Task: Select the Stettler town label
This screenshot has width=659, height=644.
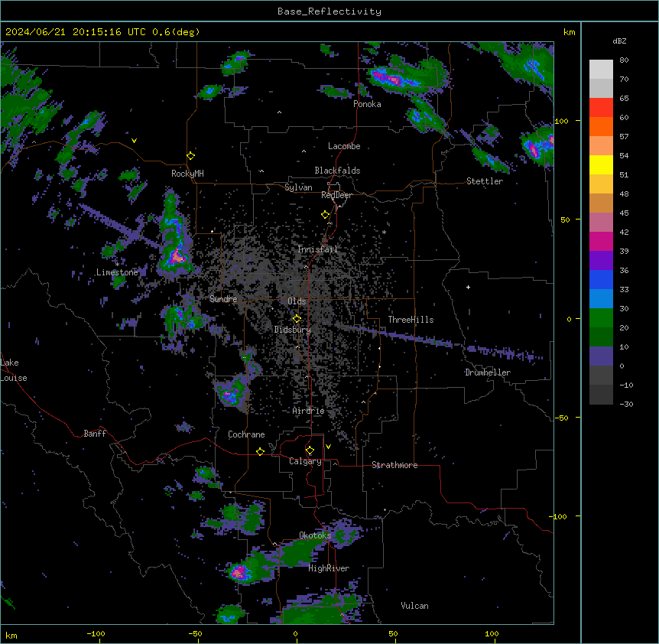Action: click(x=485, y=181)
